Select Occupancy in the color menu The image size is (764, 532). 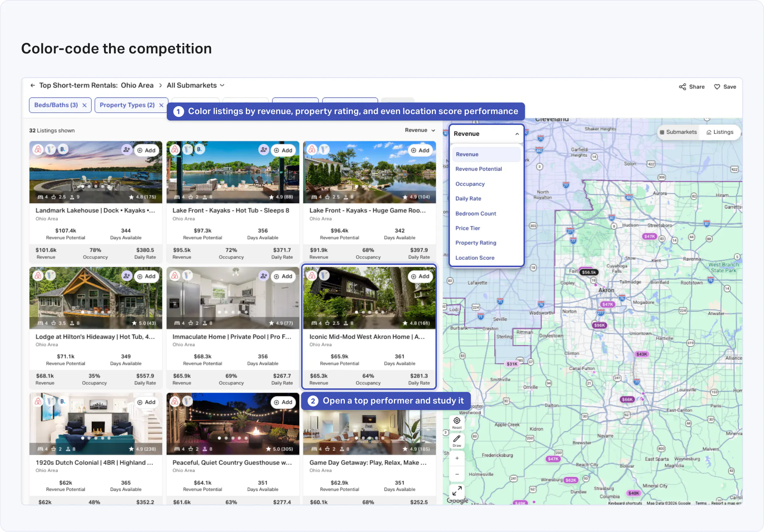pos(470,184)
